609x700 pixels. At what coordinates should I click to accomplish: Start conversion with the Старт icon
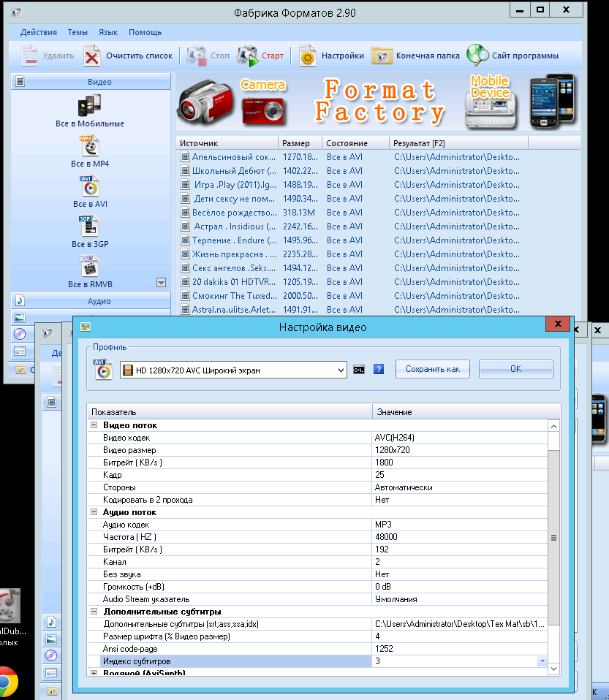[248, 56]
